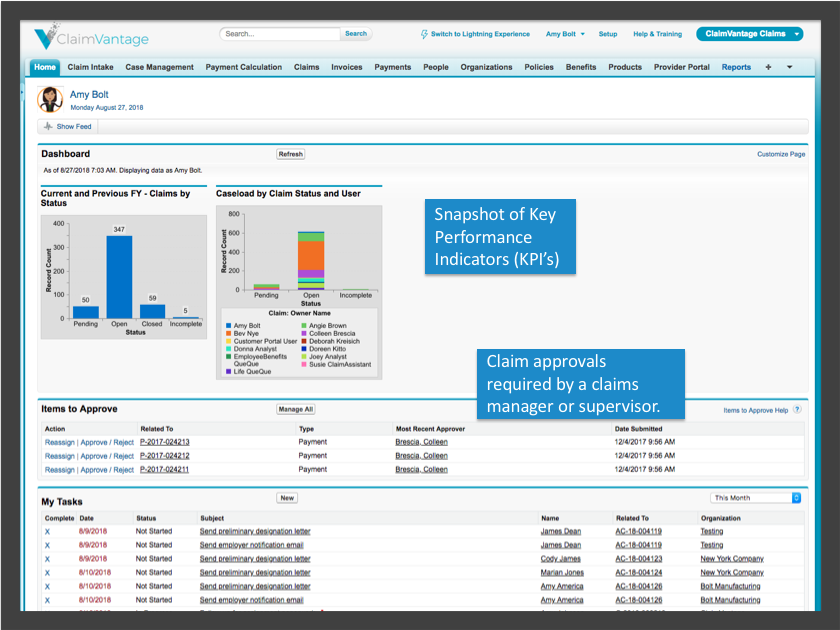Open the This Month dropdown in My Tasks
This screenshot has height=630, width=840.
pyautogui.click(x=754, y=497)
